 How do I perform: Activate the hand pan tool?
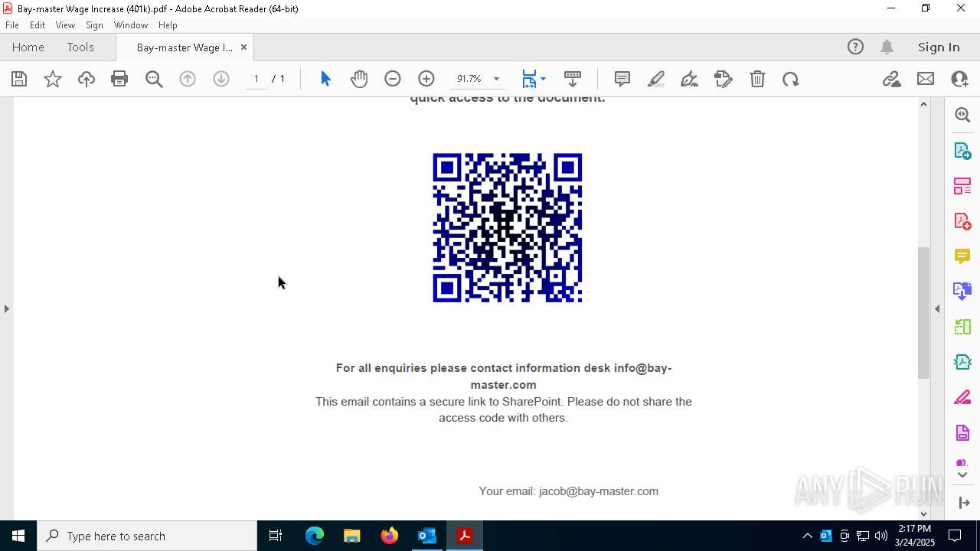click(x=359, y=79)
